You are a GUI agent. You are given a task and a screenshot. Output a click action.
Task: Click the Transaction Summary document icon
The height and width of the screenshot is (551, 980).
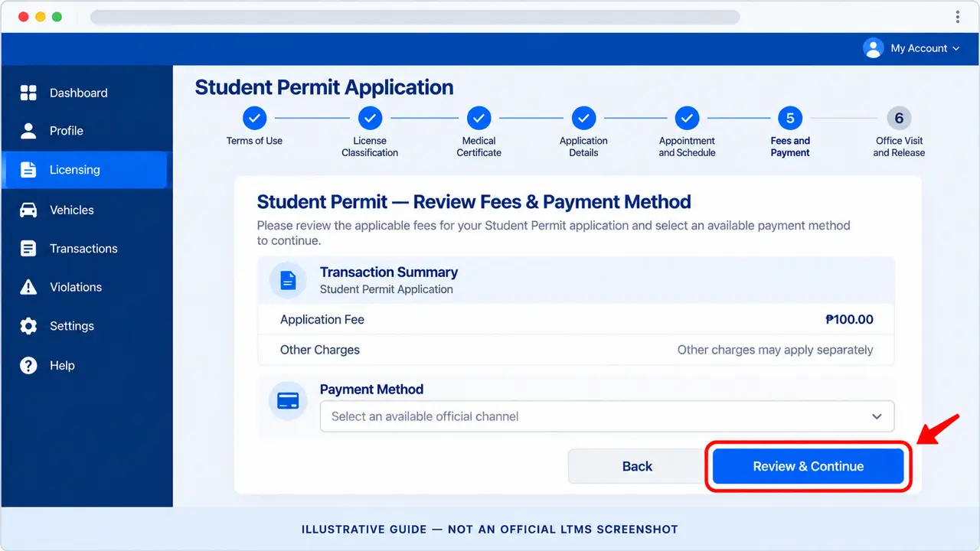coord(288,280)
